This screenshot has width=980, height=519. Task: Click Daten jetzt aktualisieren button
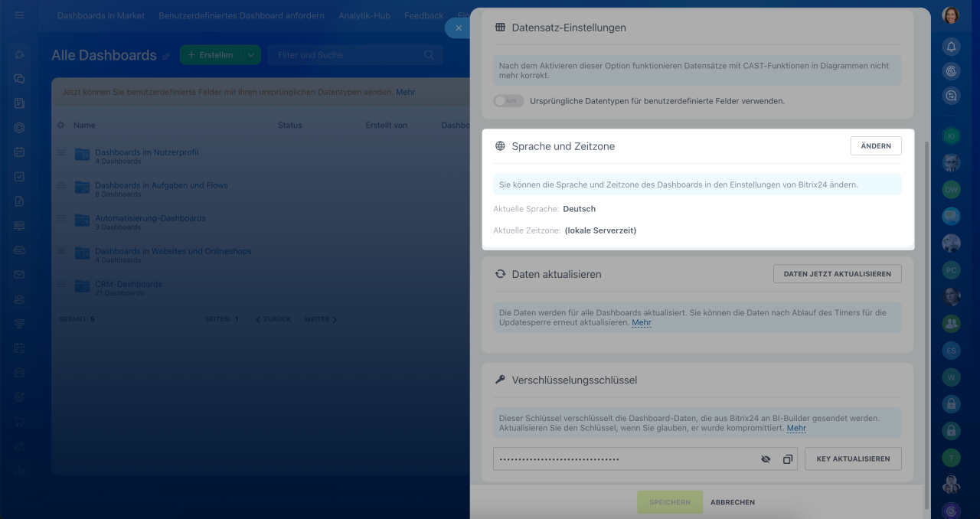[x=838, y=274]
